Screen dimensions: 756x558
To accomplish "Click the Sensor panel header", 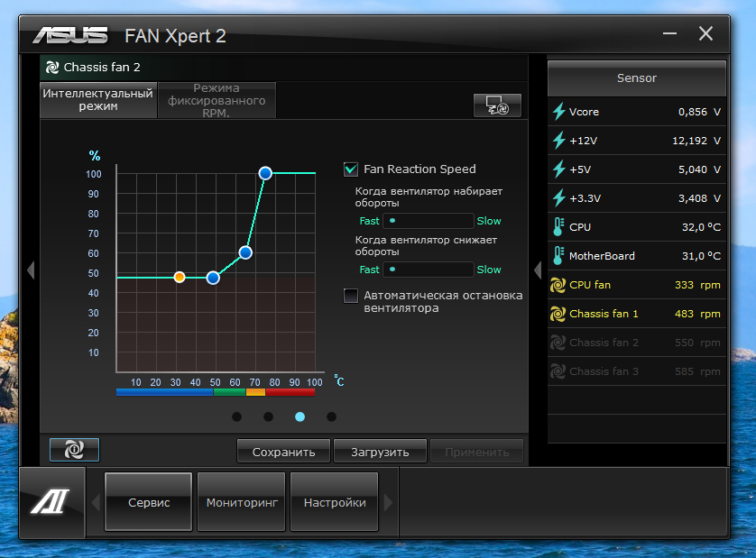I will pyautogui.click(x=636, y=78).
